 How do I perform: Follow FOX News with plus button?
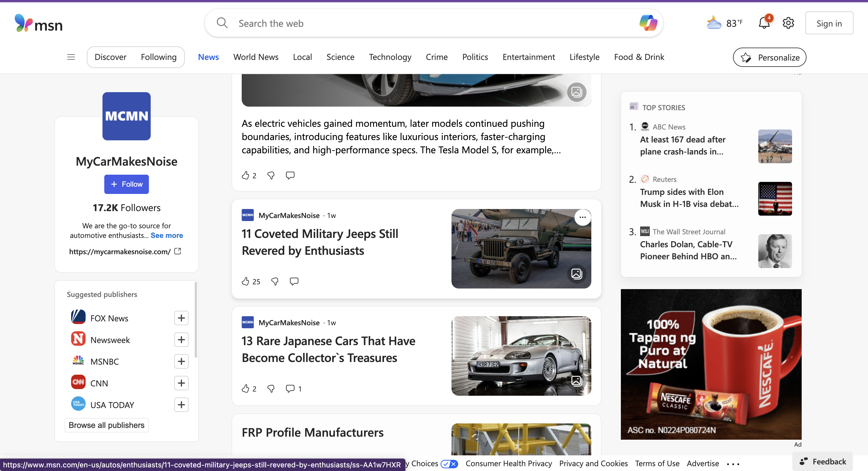pyautogui.click(x=181, y=318)
